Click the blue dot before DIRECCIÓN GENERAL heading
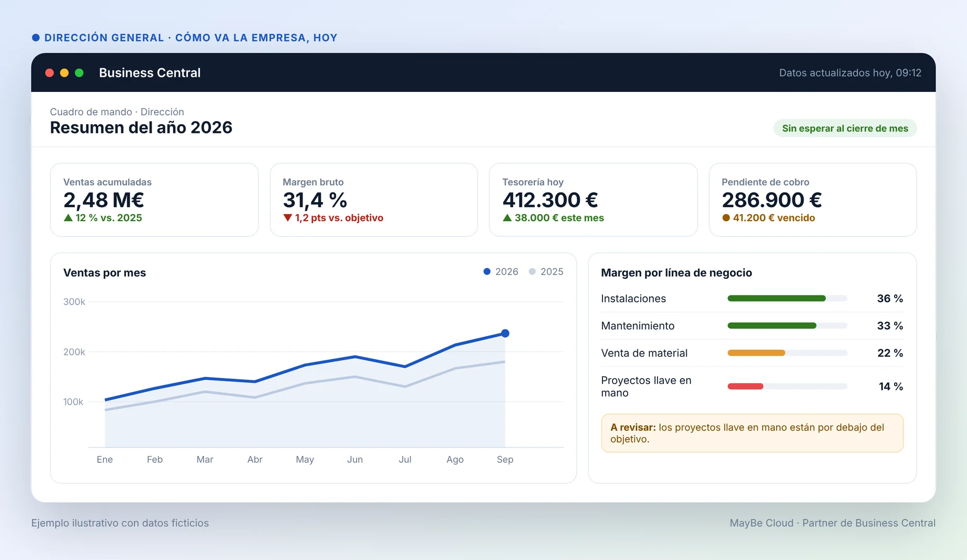 click(36, 37)
